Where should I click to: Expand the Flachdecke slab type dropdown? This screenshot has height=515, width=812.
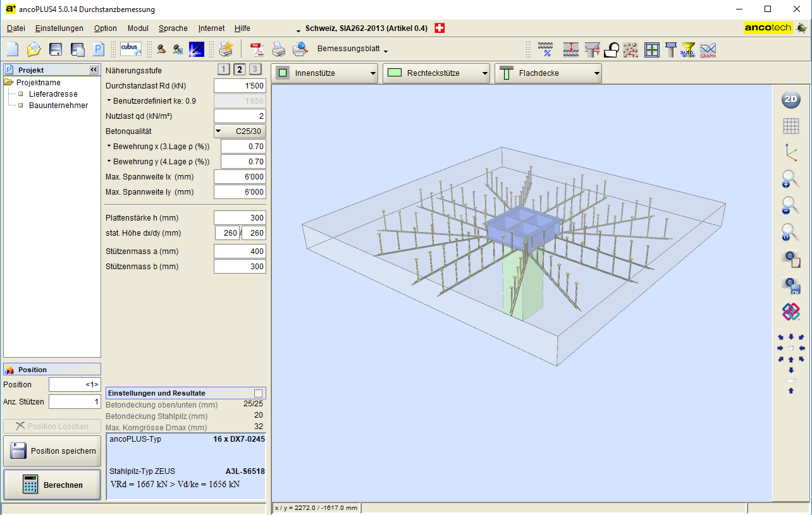tap(548, 73)
